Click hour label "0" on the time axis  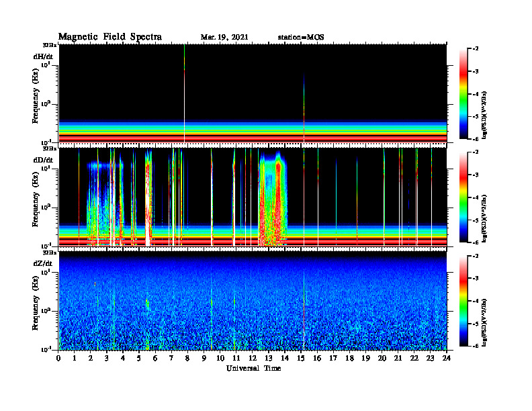58,358
